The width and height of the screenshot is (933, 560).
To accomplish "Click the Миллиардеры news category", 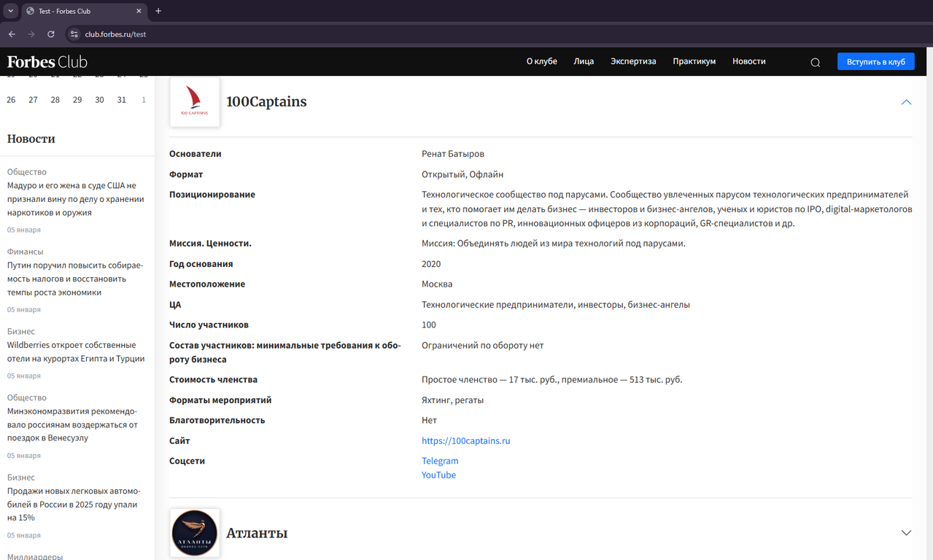I will click(35, 556).
